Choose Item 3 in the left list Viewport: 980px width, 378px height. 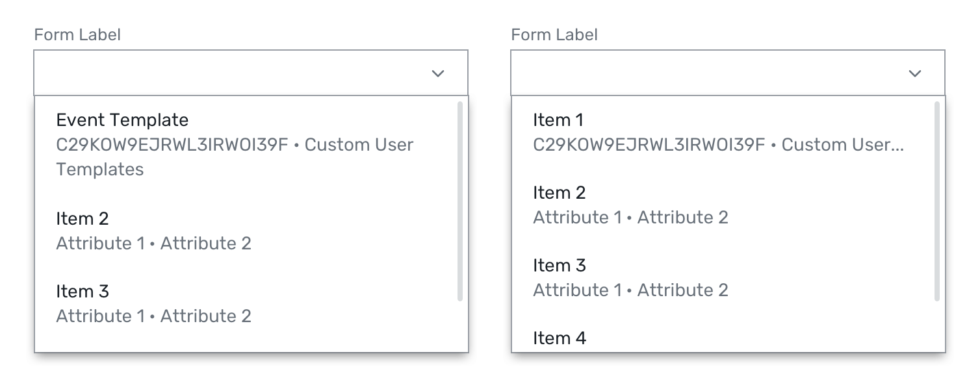246,303
